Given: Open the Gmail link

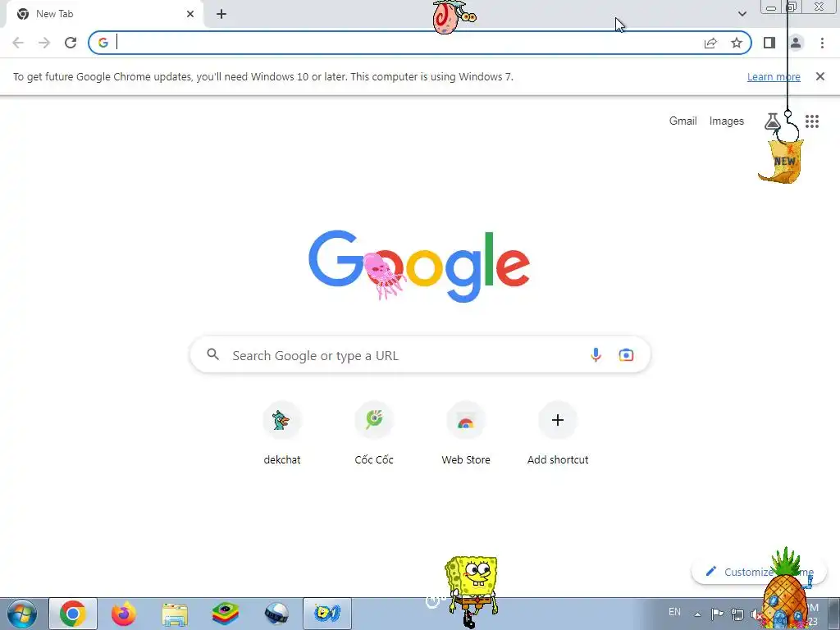Looking at the screenshot, I should (682, 121).
